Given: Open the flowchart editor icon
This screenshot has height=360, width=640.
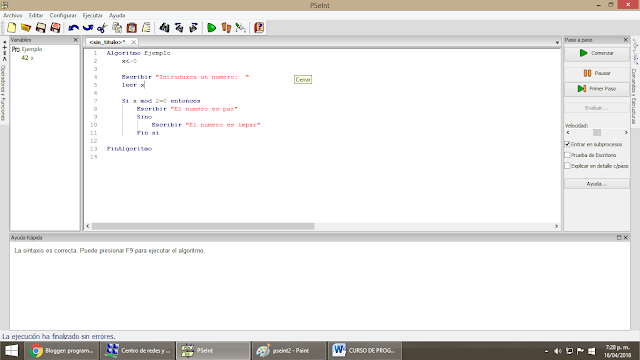Looking at the screenshot, I should point(240,28).
